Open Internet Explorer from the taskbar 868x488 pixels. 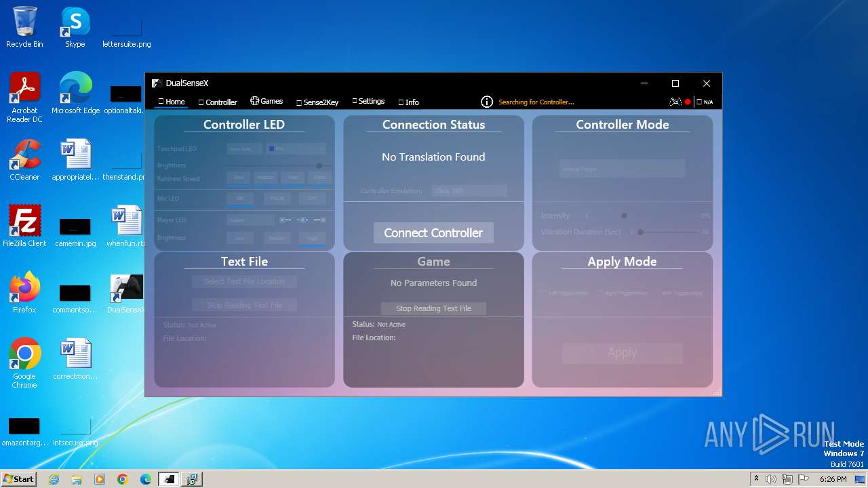click(54, 479)
